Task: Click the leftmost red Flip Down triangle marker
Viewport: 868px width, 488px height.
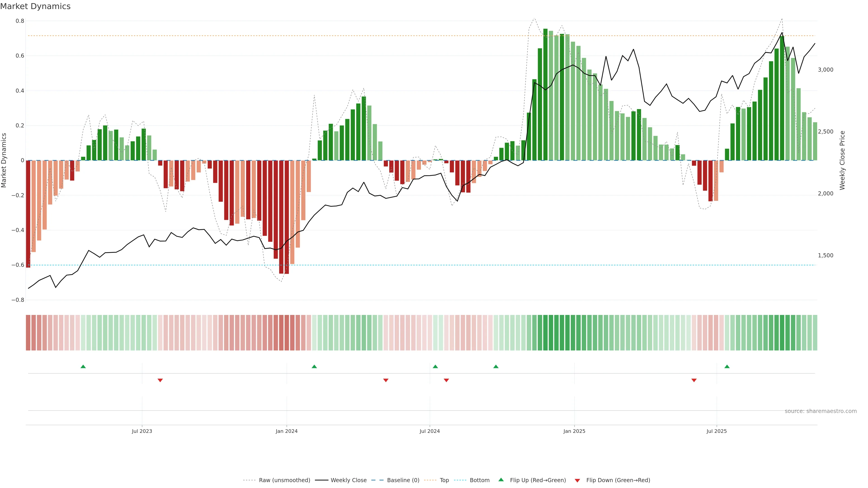Action: (x=160, y=380)
